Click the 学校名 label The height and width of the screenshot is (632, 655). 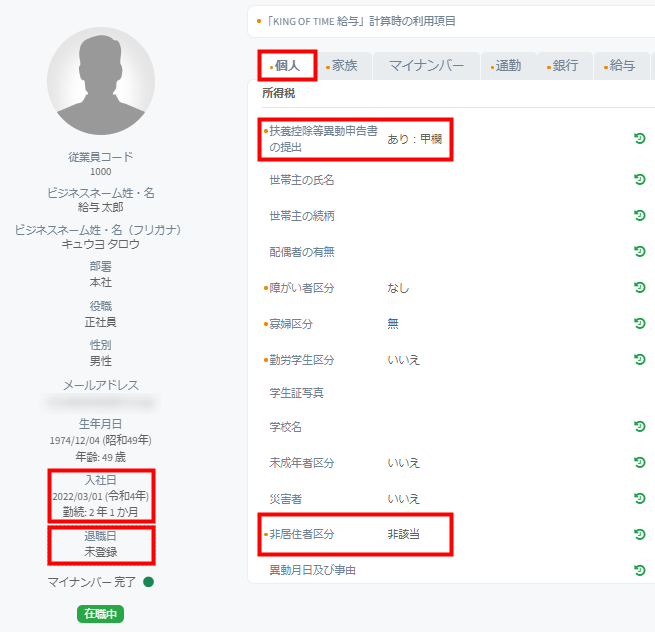tap(285, 427)
